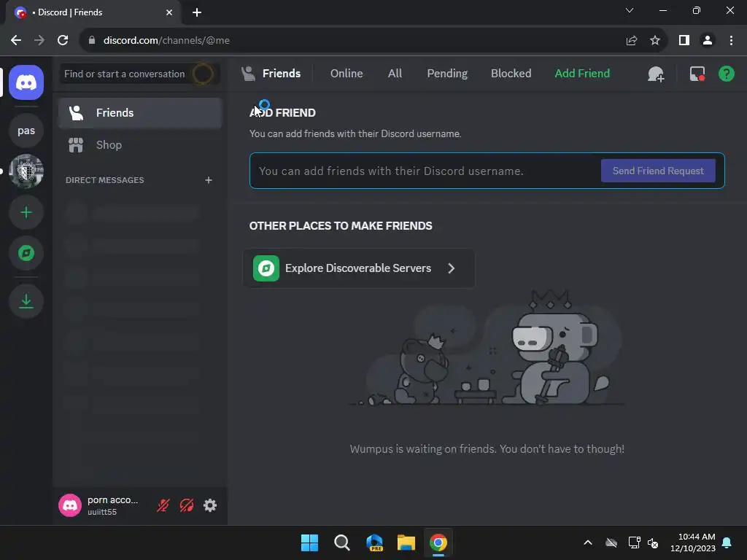Open Shop in the sidebar
747x560 pixels.
click(x=140, y=145)
